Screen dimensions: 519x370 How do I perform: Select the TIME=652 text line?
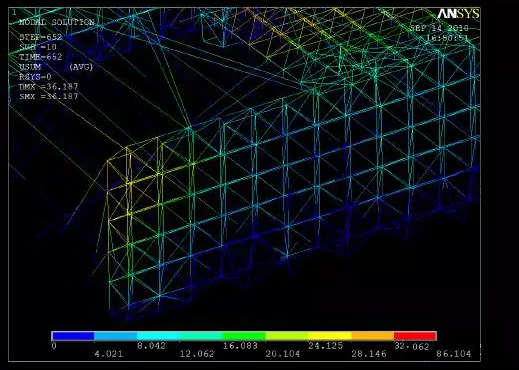click(x=41, y=57)
